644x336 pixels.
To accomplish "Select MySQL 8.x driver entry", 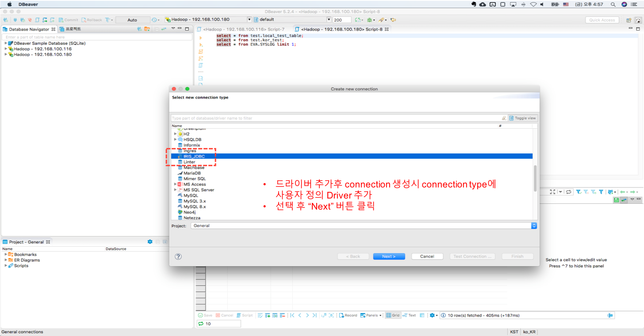I will pos(195,206).
